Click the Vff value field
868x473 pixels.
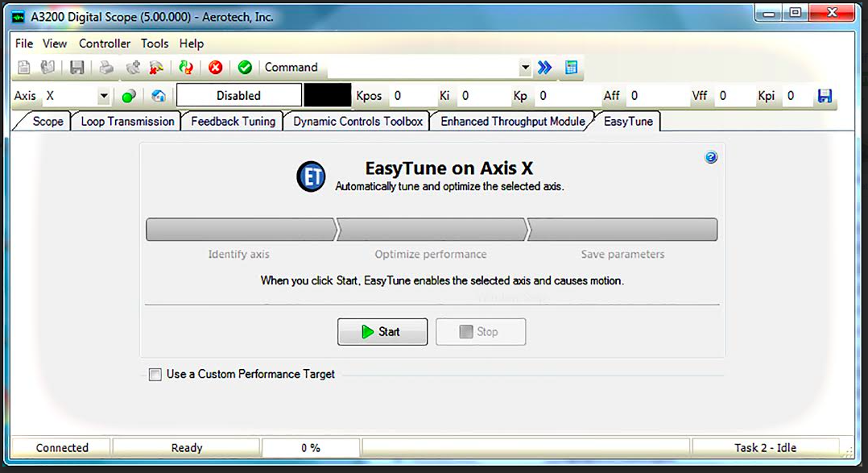pyautogui.click(x=734, y=96)
